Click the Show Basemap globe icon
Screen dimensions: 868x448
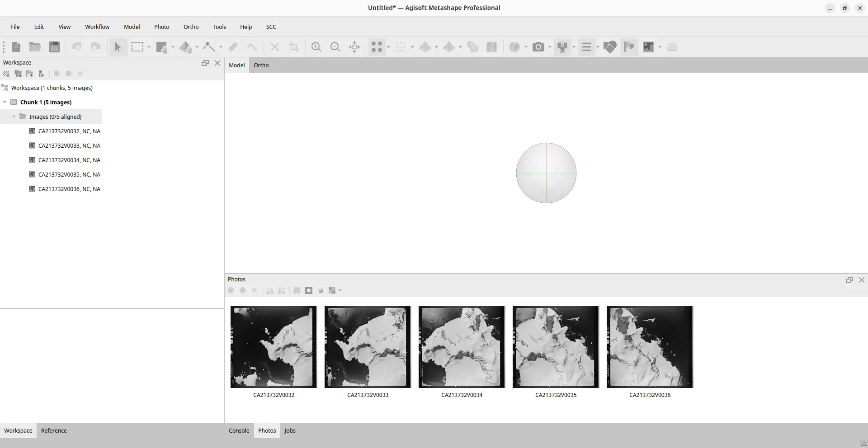tap(514, 47)
